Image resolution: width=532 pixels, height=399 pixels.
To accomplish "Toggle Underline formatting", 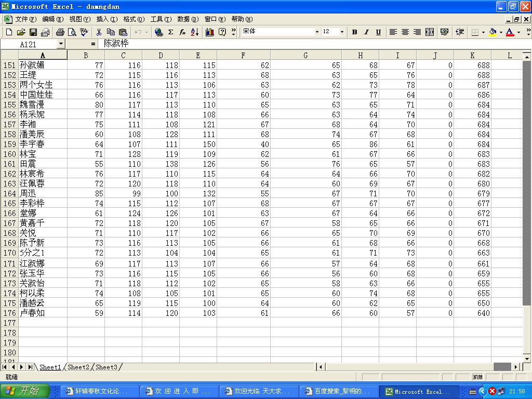I will point(378,32).
